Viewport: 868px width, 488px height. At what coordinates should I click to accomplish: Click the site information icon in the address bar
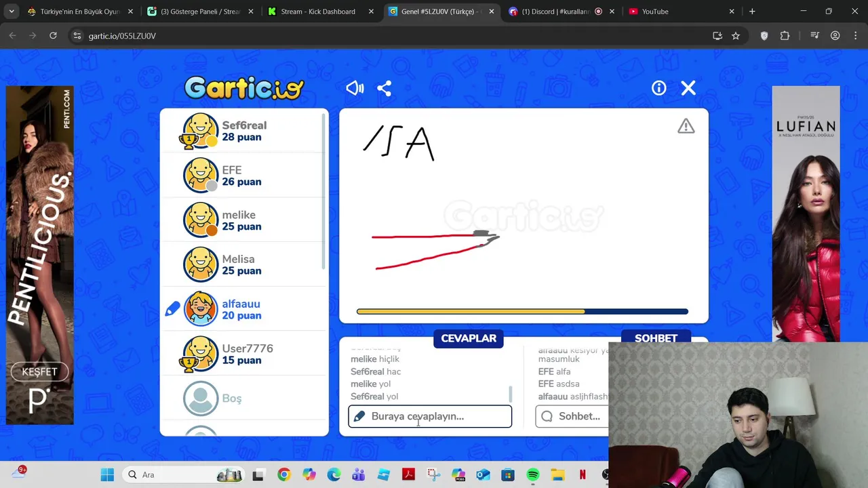77,36
